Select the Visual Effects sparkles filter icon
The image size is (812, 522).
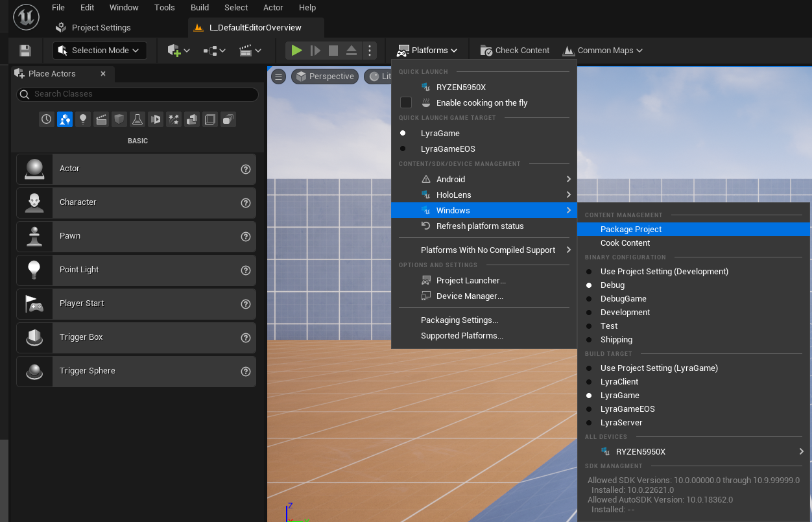tap(173, 119)
